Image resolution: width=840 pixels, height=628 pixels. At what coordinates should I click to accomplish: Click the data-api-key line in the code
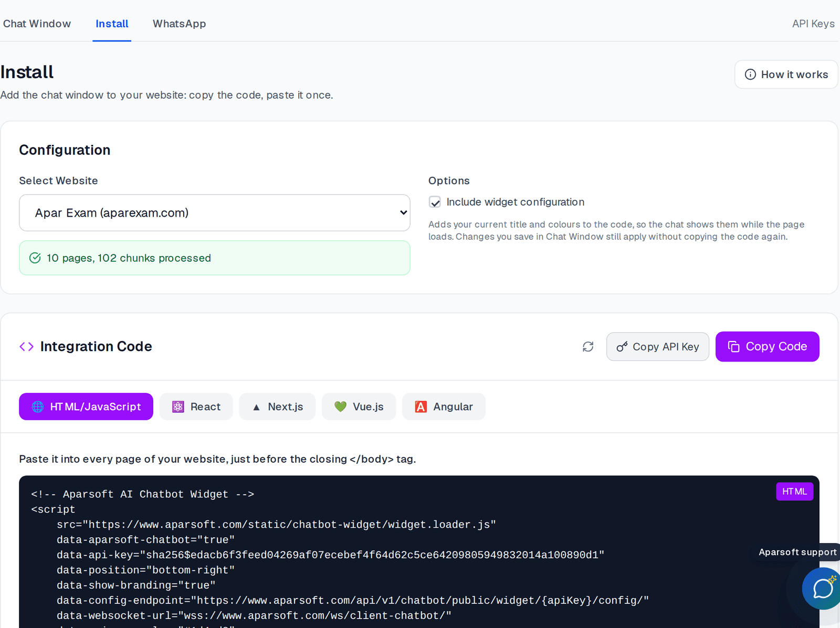(x=331, y=555)
